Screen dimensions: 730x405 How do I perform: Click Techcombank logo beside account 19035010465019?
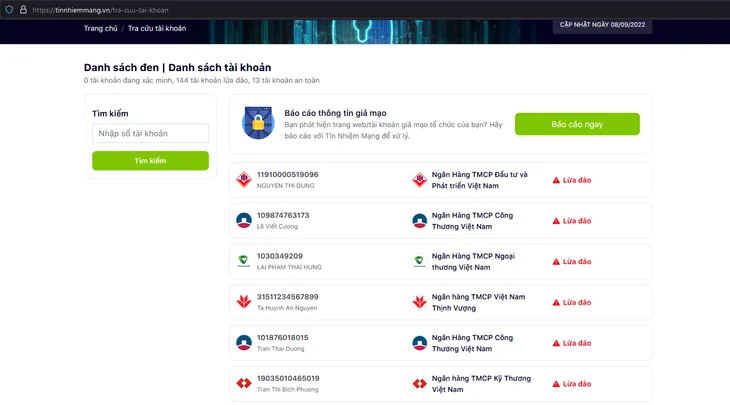244,383
